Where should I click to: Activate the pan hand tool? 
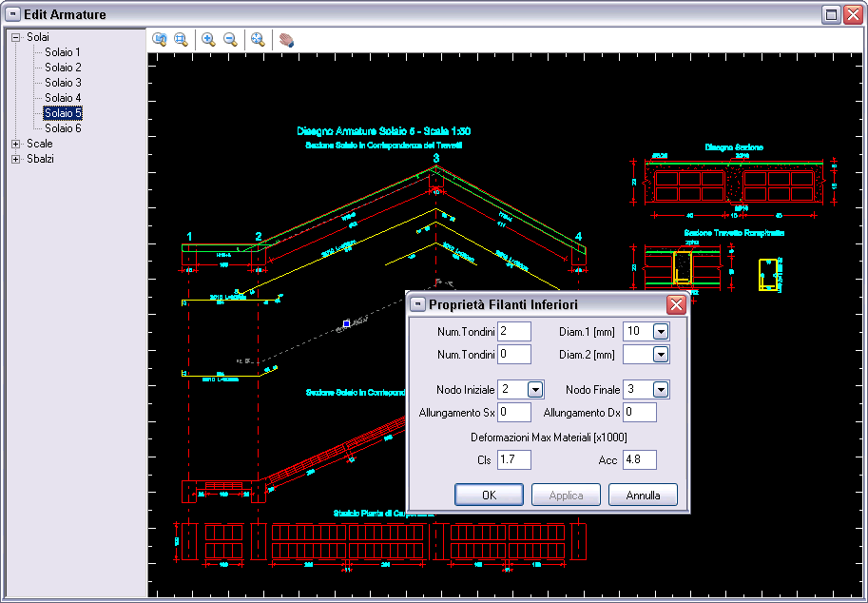click(285, 39)
